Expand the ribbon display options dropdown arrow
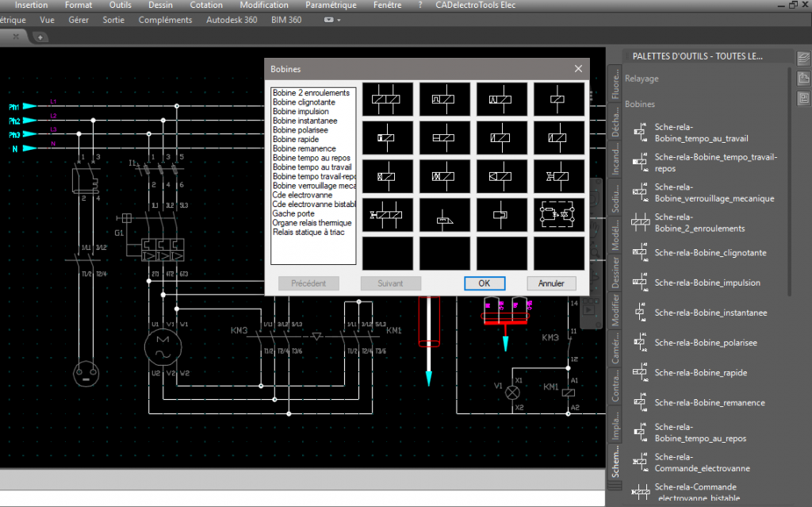Screen dimensions: 812x507 coord(339,20)
